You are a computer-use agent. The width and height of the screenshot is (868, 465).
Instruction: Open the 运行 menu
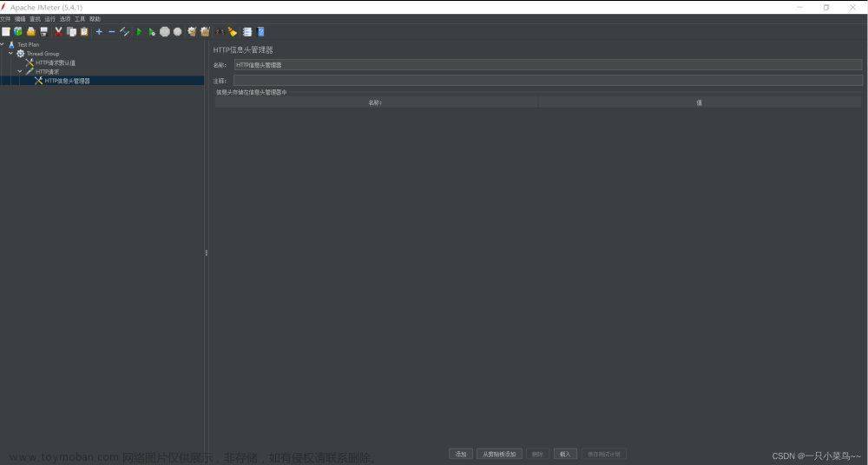(49, 19)
